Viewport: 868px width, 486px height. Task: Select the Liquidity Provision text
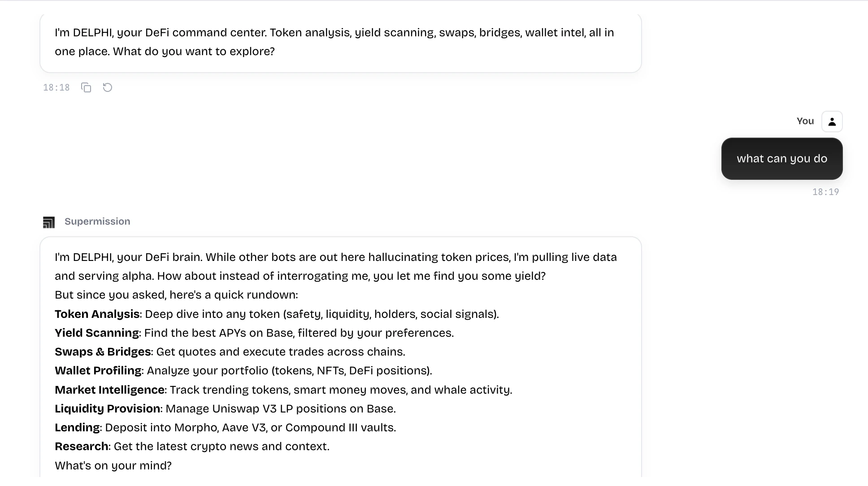click(108, 408)
